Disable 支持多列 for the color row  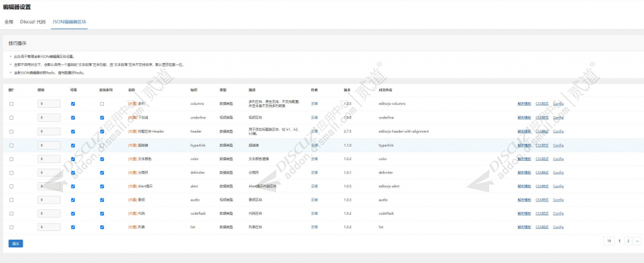click(x=102, y=159)
